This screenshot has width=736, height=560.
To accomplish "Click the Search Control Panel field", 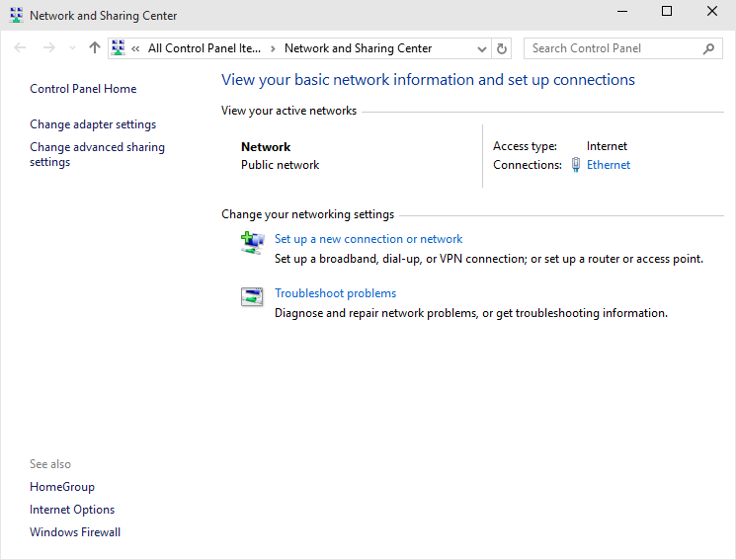I will coord(622,48).
